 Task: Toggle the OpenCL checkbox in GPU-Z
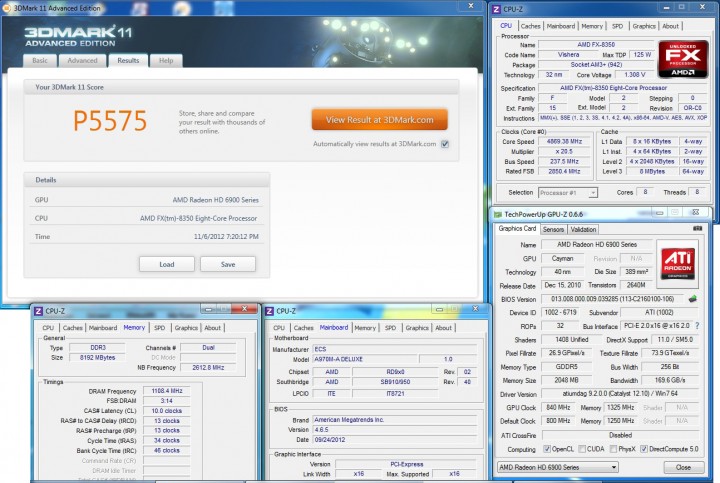pos(546,449)
